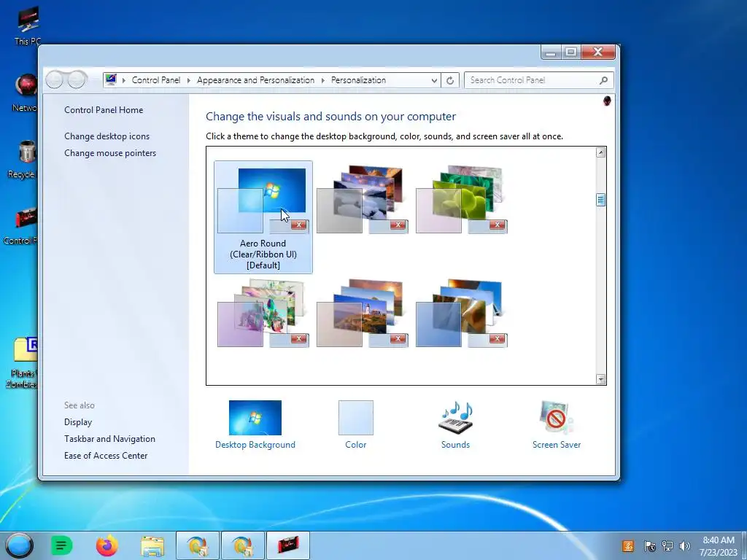747x560 pixels.
Task: Open Taskbar and Navigation link
Action: click(109, 438)
